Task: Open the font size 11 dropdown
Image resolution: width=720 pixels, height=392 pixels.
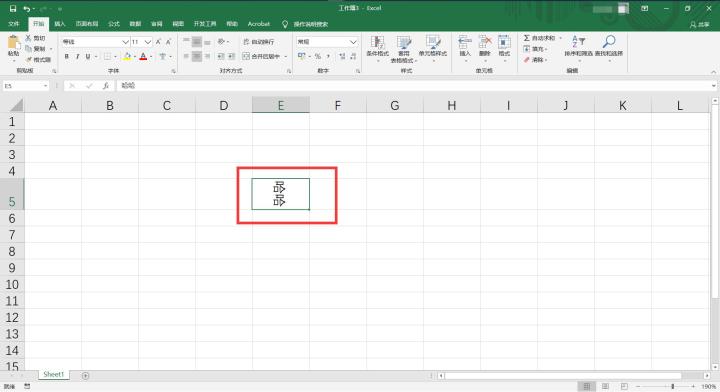Action: click(x=148, y=42)
